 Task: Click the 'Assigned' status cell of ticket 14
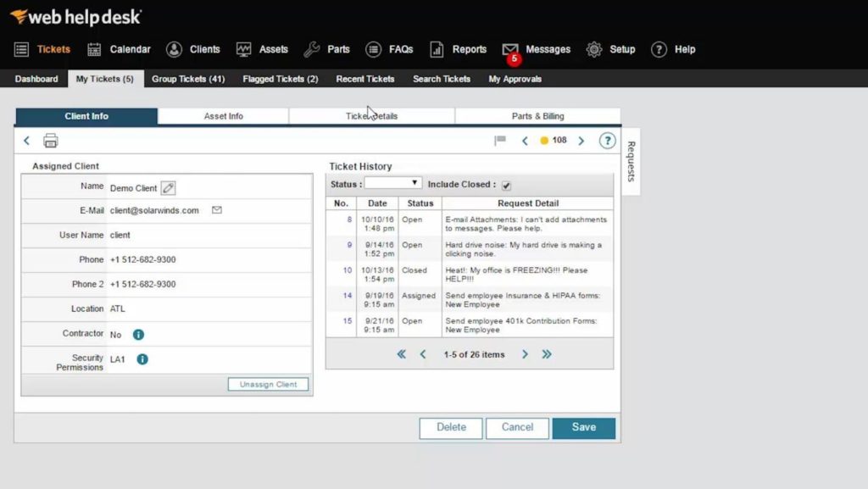(x=419, y=296)
